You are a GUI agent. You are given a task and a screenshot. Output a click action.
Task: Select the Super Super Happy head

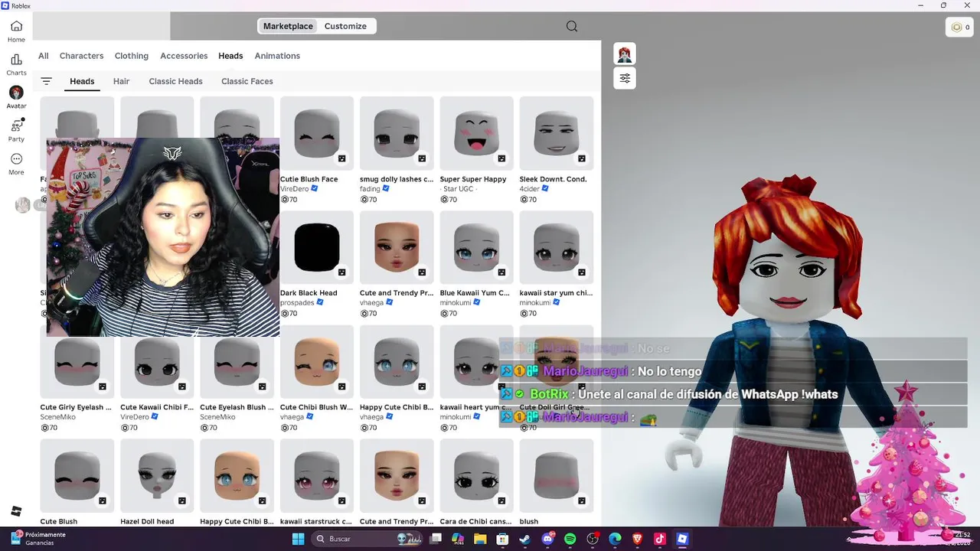(476, 133)
